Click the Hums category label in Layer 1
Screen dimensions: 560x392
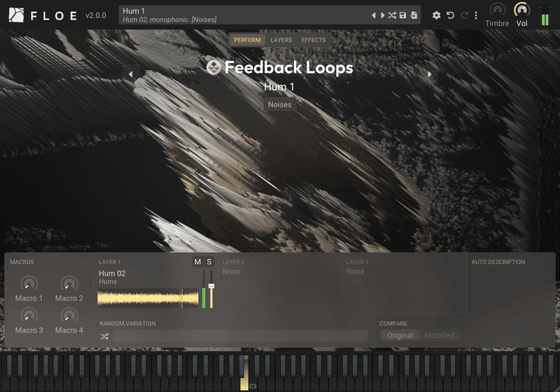pos(108,281)
